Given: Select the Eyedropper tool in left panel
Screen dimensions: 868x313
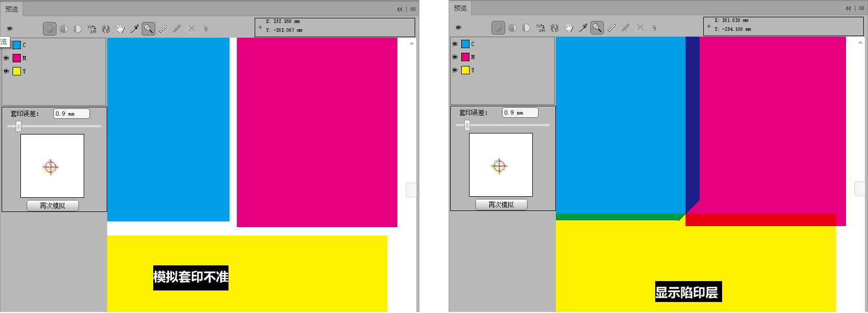Looking at the screenshot, I should tap(134, 29).
